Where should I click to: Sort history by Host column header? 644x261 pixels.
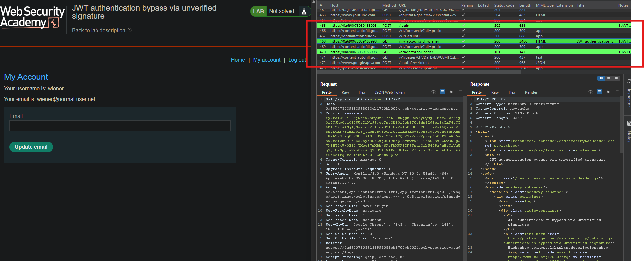click(354, 5)
